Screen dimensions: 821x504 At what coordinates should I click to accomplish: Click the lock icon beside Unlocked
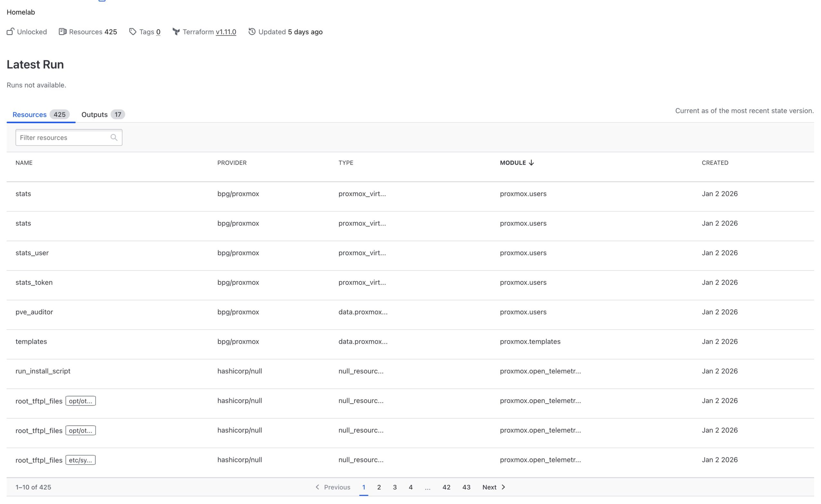[x=10, y=32]
